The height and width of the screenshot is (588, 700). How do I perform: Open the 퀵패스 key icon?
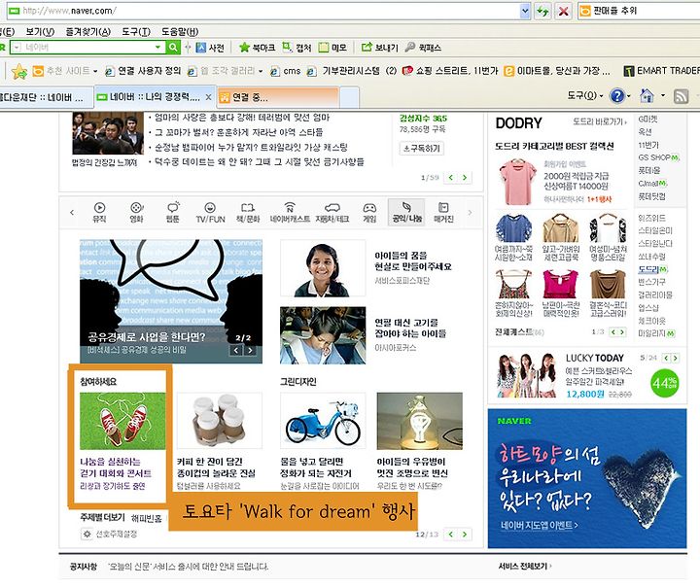(x=410, y=47)
